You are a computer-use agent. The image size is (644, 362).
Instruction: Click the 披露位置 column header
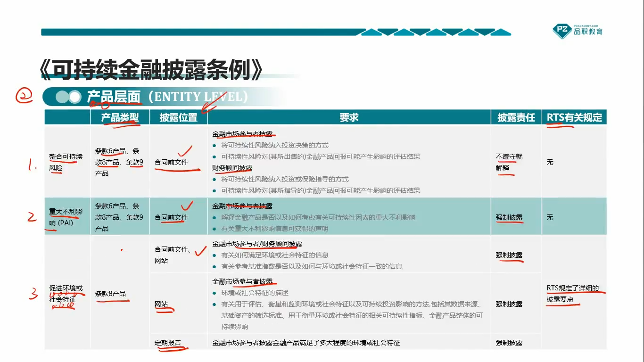pos(178,117)
